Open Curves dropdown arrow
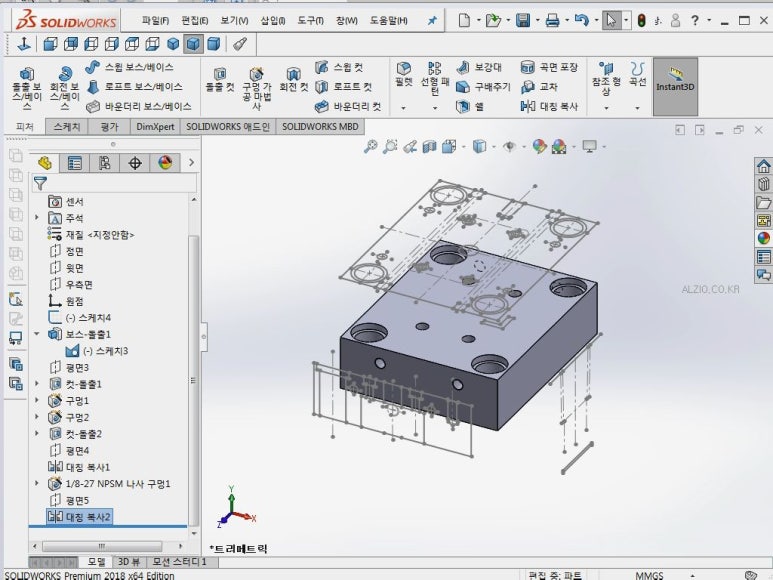This screenshot has width=773, height=580. click(x=637, y=108)
